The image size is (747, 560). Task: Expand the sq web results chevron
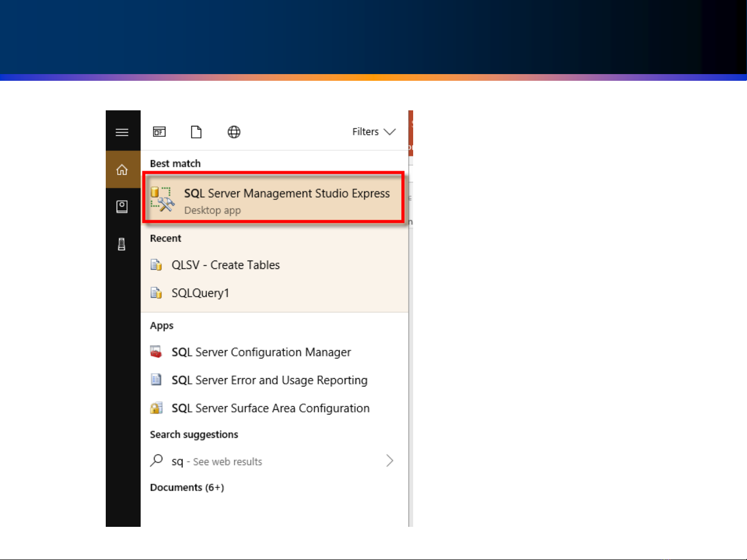(x=390, y=461)
